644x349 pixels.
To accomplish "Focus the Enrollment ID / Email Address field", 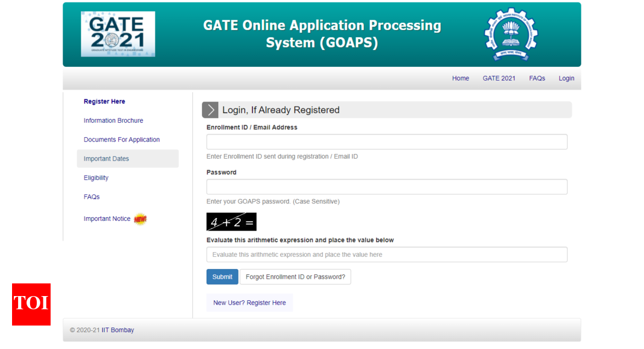I will [x=387, y=142].
